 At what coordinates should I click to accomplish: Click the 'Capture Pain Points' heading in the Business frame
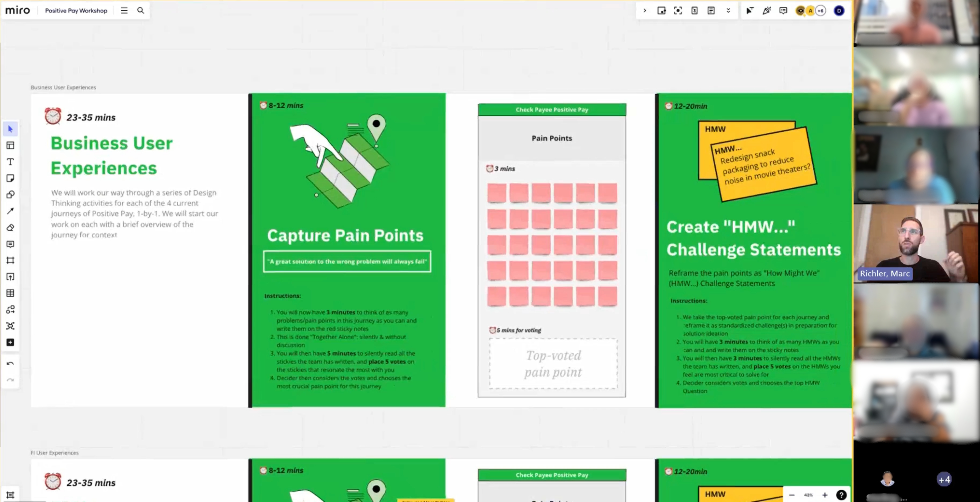click(345, 235)
